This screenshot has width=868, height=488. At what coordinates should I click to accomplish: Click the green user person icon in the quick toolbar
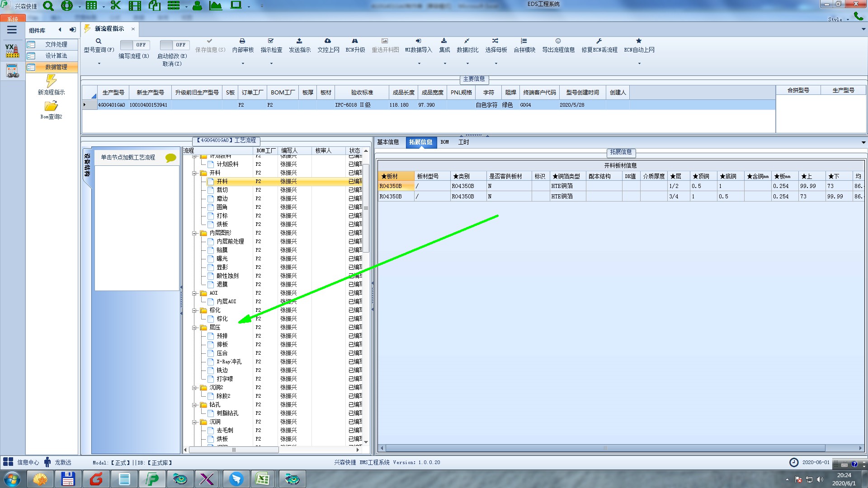click(x=197, y=5)
